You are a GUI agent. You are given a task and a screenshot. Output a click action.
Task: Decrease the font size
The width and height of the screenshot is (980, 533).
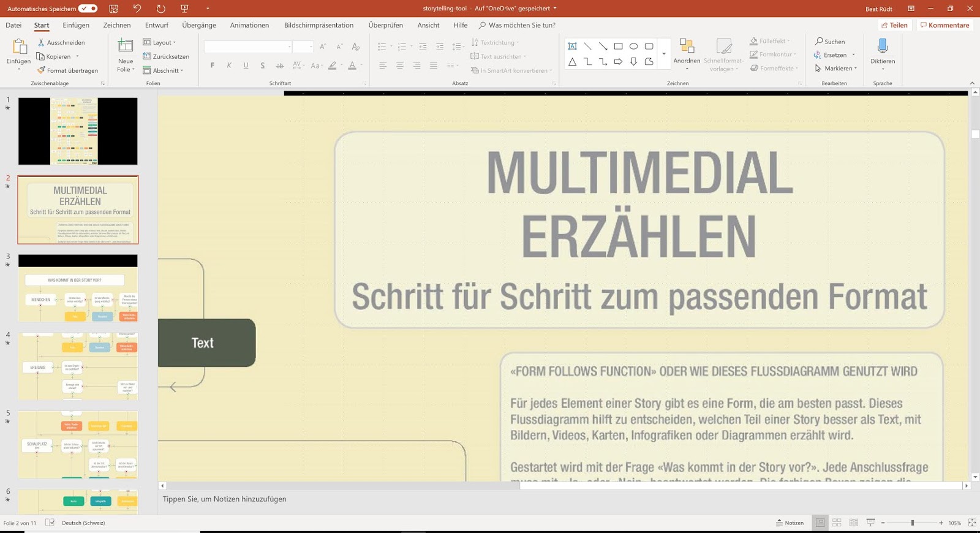(x=339, y=47)
